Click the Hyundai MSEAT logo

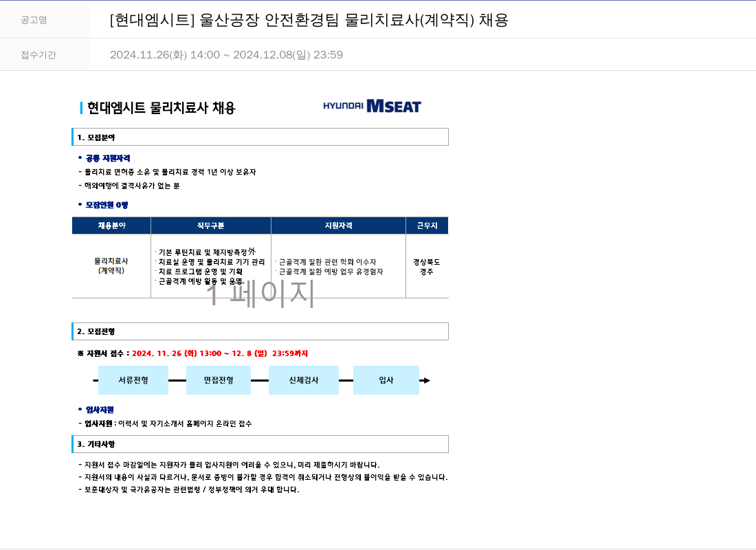[372, 106]
